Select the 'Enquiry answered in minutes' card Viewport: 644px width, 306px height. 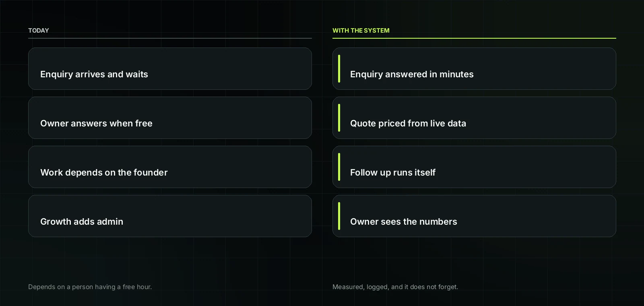pos(474,69)
